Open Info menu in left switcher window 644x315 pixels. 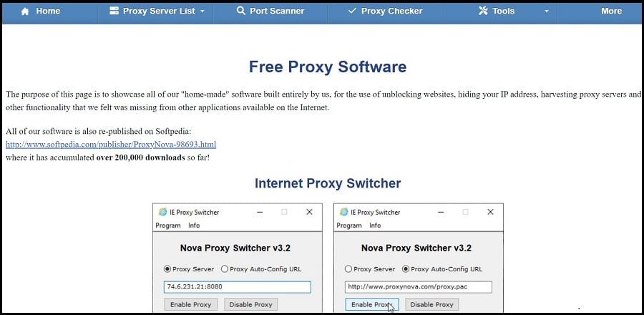point(194,225)
